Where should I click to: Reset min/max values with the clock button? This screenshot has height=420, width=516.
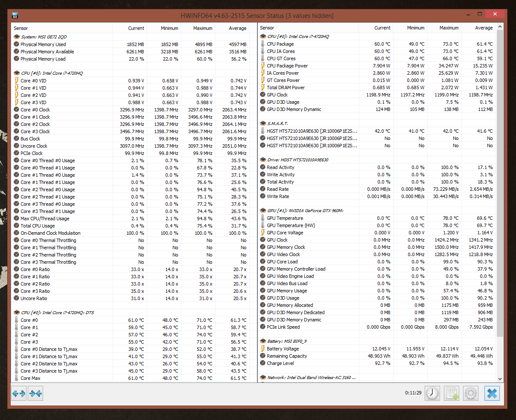coord(432,393)
